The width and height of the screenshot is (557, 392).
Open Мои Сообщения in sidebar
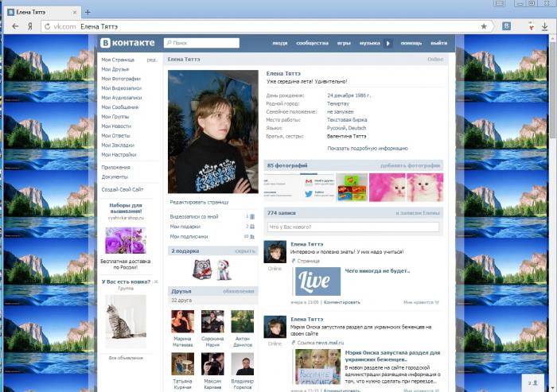[120, 107]
